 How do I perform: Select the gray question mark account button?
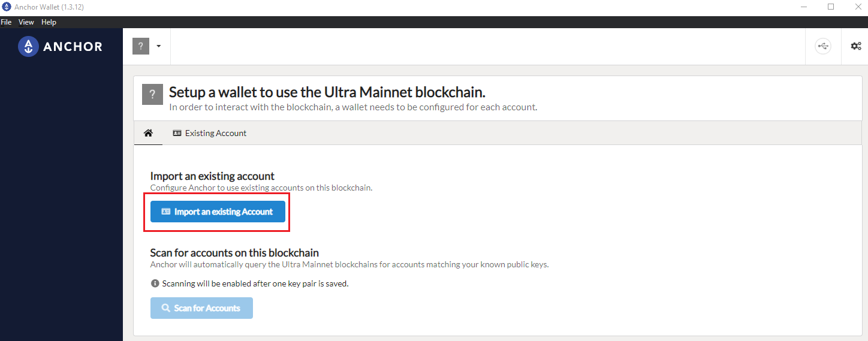click(140, 46)
